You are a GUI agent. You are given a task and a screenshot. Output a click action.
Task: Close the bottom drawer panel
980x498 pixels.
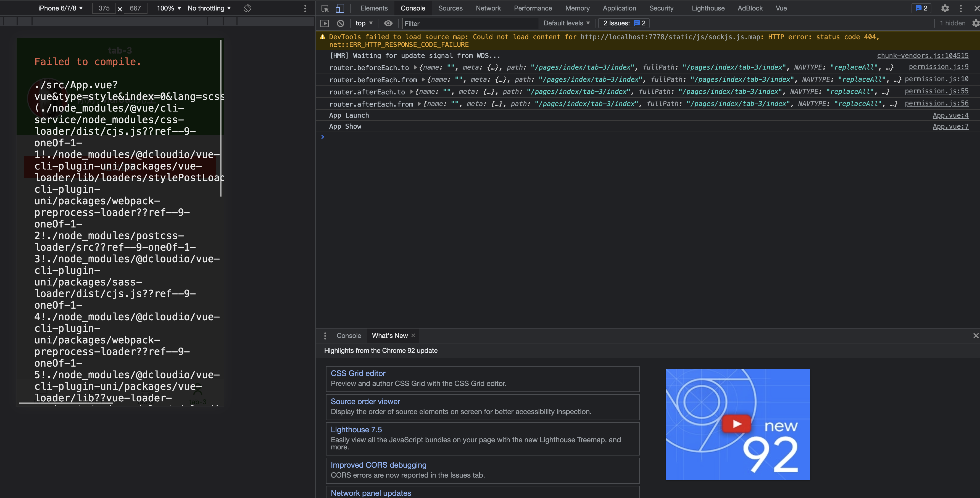coord(976,336)
